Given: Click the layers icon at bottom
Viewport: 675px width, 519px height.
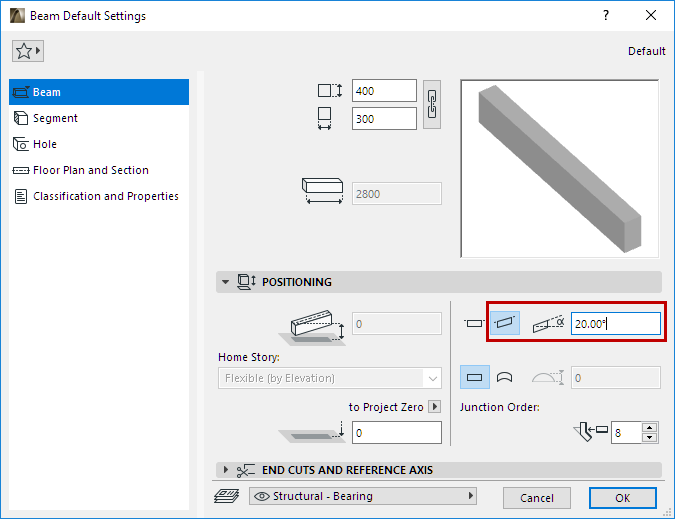Looking at the screenshot, I should (x=227, y=496).
